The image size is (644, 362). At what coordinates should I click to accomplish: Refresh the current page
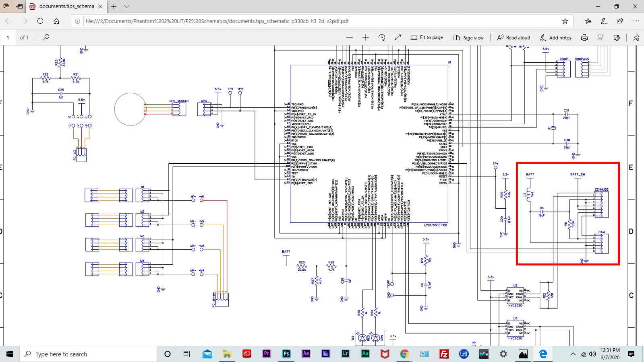pos(40,21)
